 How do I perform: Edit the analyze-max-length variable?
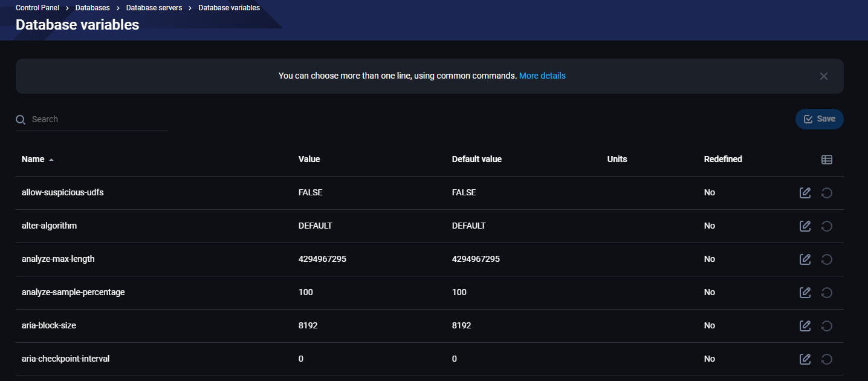(805, 259)
